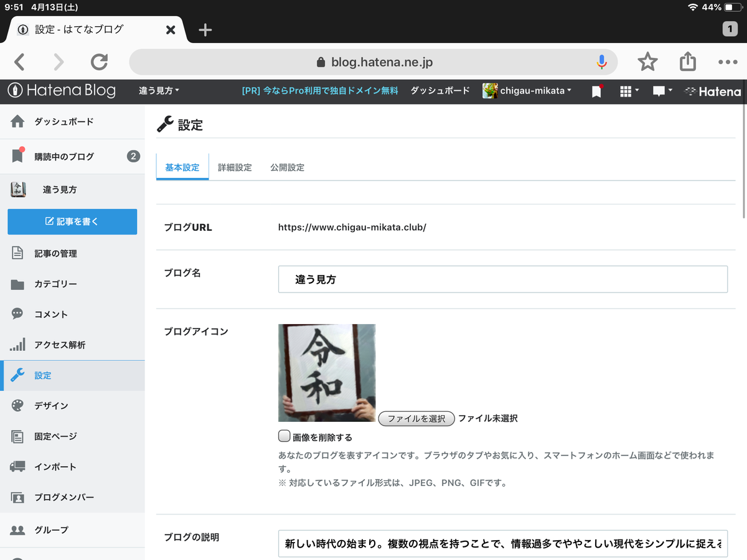Switch to the 公開設定 tab

pos(287,167)
